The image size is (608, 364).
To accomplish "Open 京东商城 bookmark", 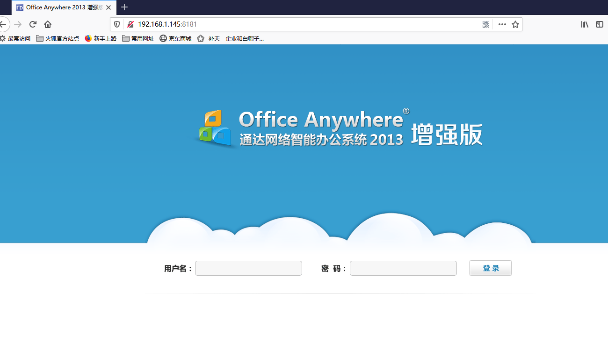I will [175, 39].
